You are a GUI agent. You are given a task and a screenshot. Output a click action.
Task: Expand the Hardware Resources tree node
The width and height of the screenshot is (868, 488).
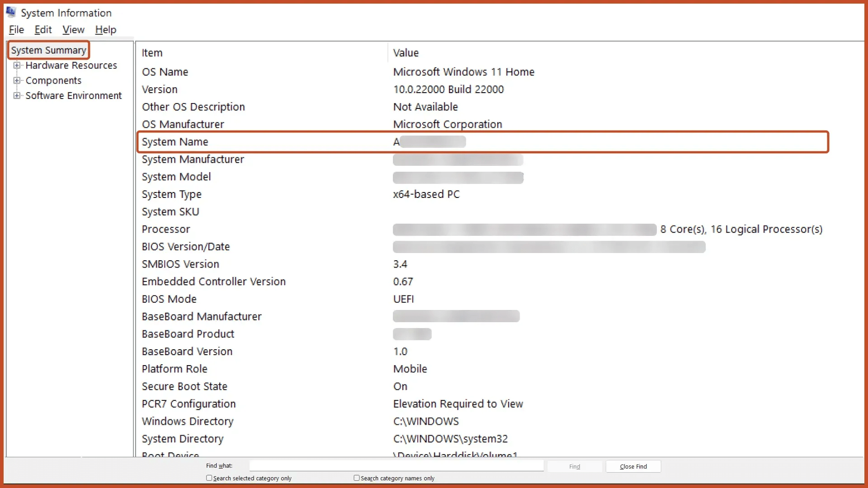pos(17,66)
